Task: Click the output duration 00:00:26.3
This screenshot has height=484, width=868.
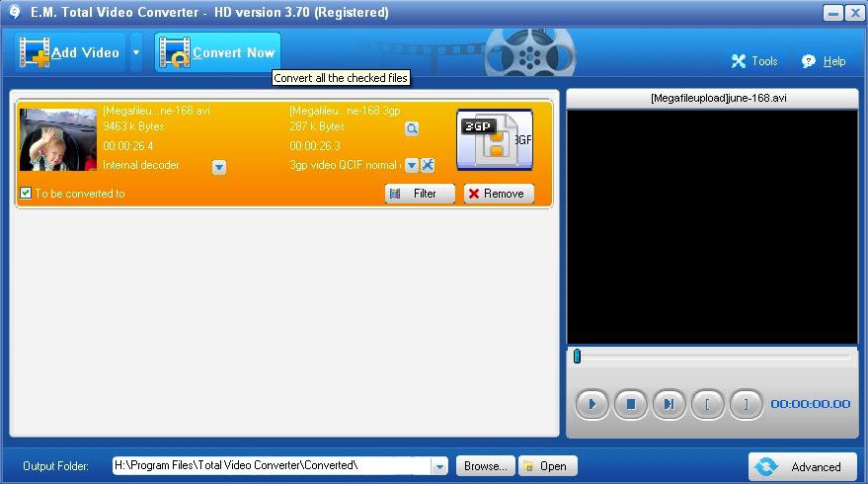Action: (315, 146)
